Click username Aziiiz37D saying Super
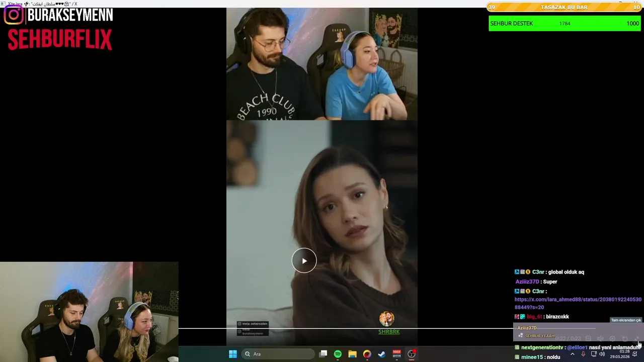 (527, 282)
